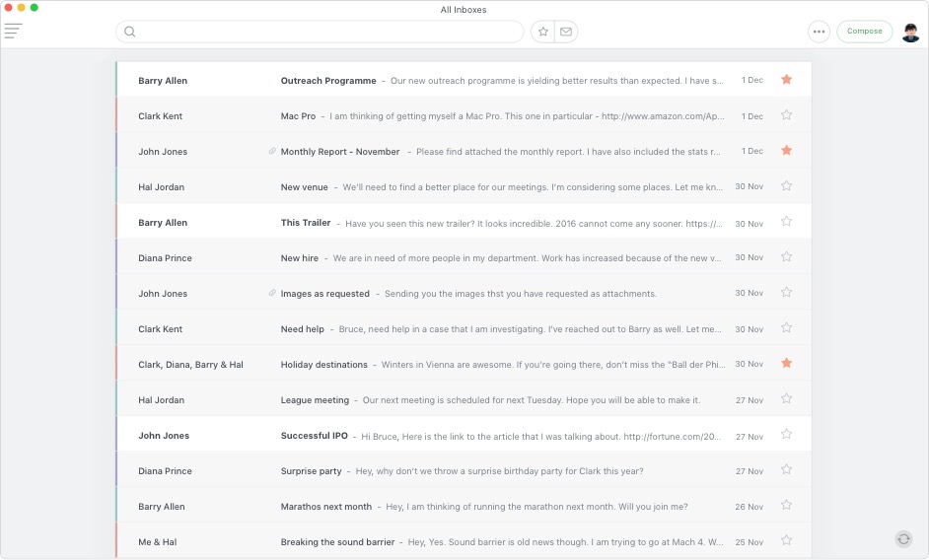Unstar the Outreach Programme email

click(x=786, y=80)
